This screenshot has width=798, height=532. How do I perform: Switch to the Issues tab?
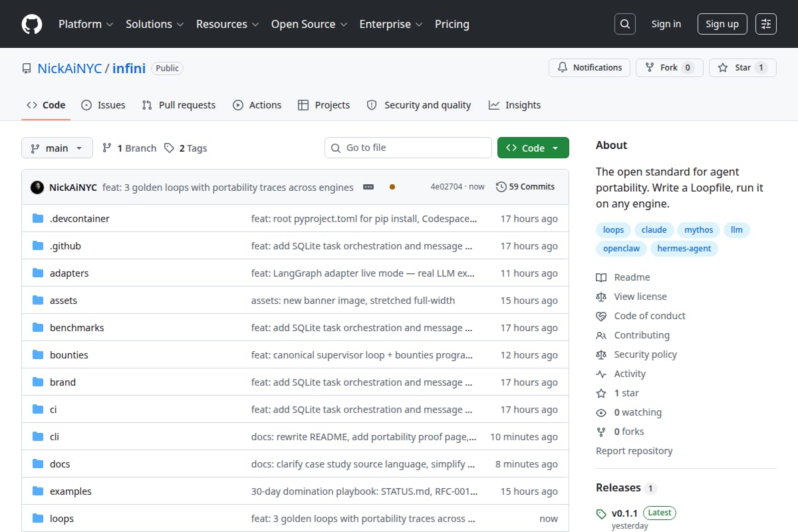point(103,105)
